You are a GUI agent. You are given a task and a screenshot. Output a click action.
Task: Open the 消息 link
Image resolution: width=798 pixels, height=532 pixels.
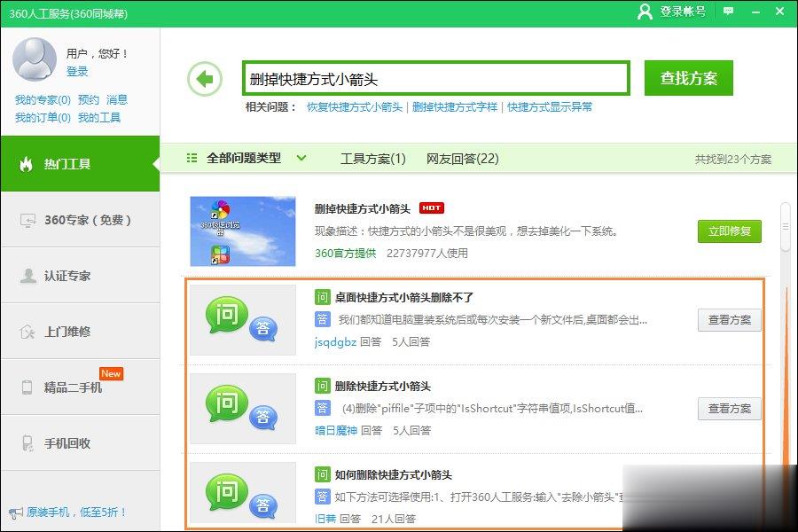pyautogui.click(x=117, y=100)
